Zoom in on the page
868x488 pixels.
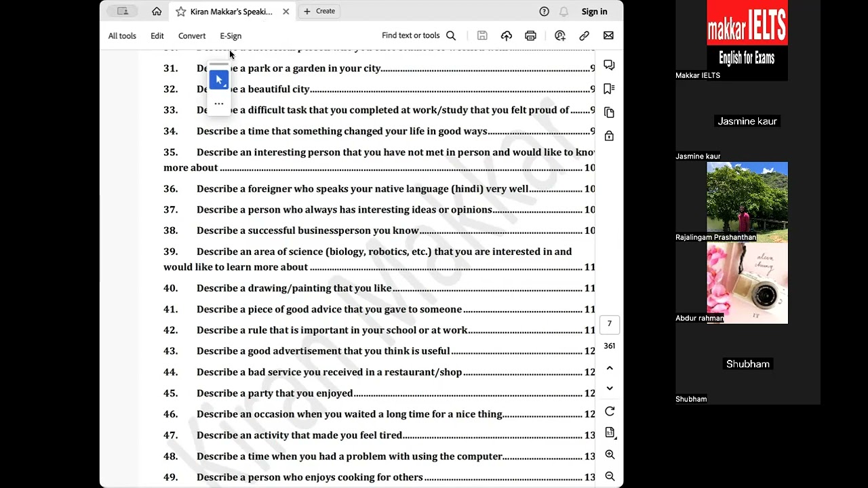[610, 455]
